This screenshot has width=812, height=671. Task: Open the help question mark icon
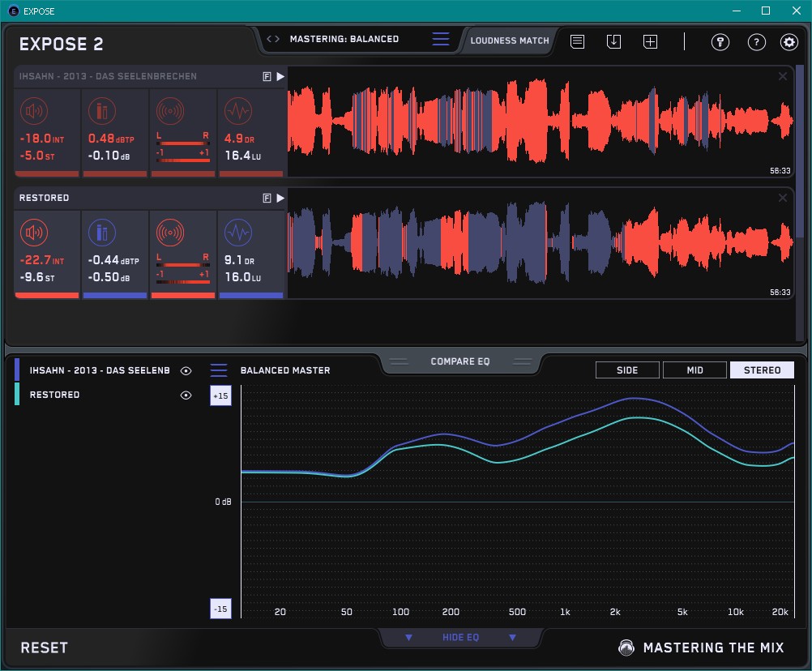pyautogui.click(x=756, y=42)
